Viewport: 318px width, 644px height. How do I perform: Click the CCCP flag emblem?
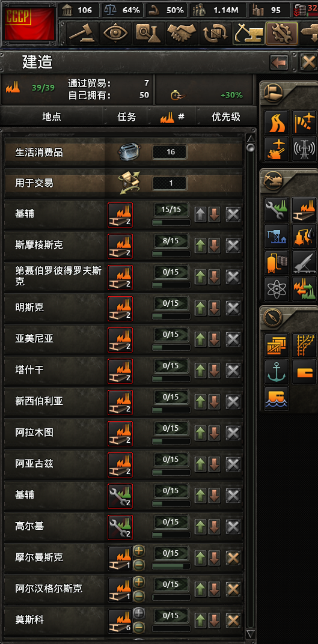pyautogui.click(x=29, y=23)
